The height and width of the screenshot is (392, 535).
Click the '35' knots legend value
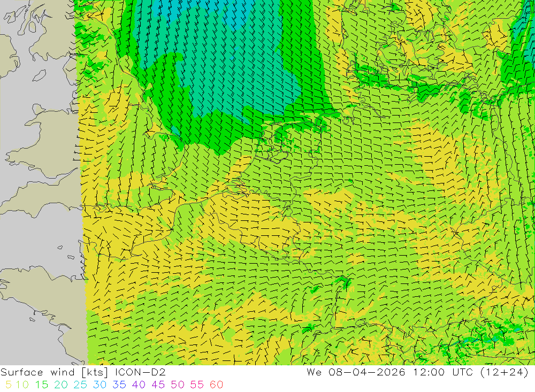click(119, 385)
